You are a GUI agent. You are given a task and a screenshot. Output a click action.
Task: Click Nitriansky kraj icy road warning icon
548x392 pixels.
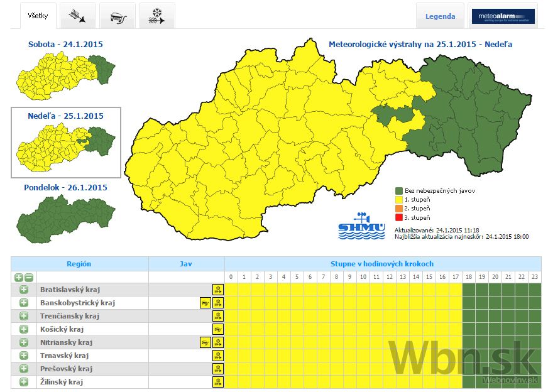click(205, 342)
